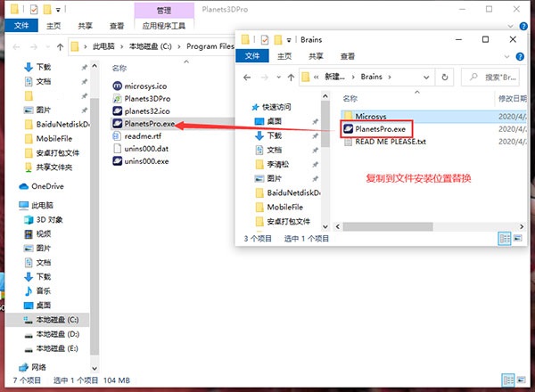Open 本地磁盘 (D:) in navigation pane
Image resolution: width=535 pixels, height=392 pixels.
(52, 334)
